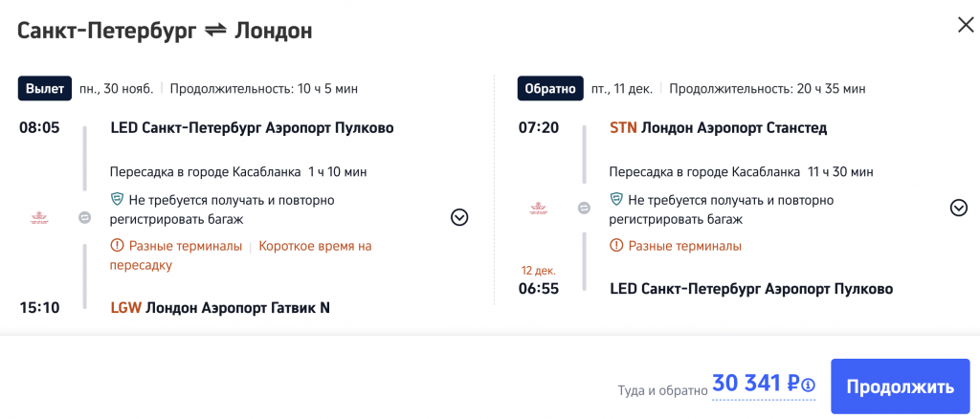This screenshot has width=980, height=419.
Task: Expand return flight layover details chevron
Action: (958, 208)
